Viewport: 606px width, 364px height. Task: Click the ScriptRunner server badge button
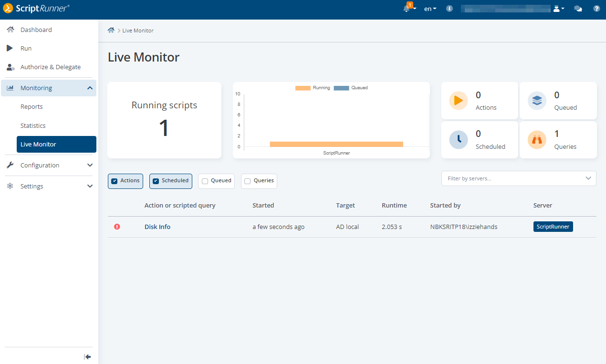[x=553, y=227]
